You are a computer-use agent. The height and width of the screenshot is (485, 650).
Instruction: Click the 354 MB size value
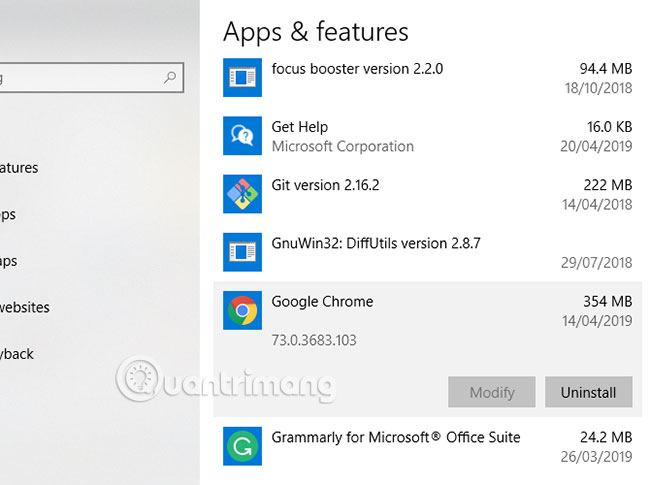coord(608,302)
